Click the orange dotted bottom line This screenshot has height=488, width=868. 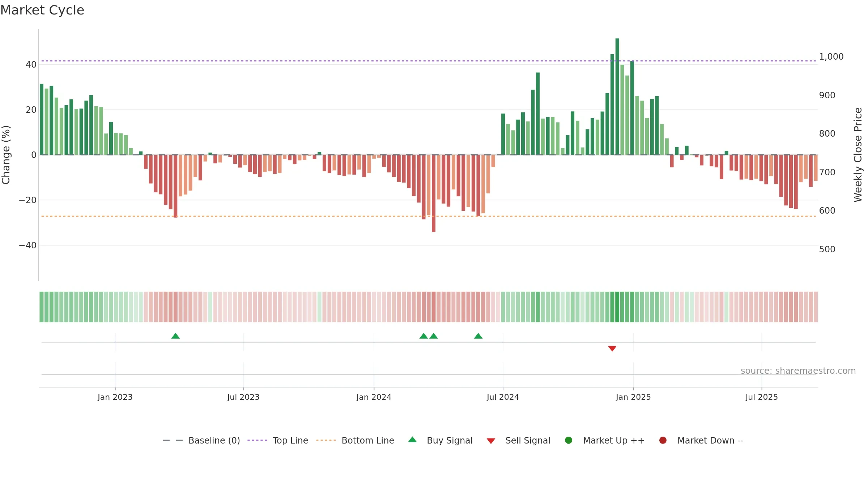tap(429, 216)
